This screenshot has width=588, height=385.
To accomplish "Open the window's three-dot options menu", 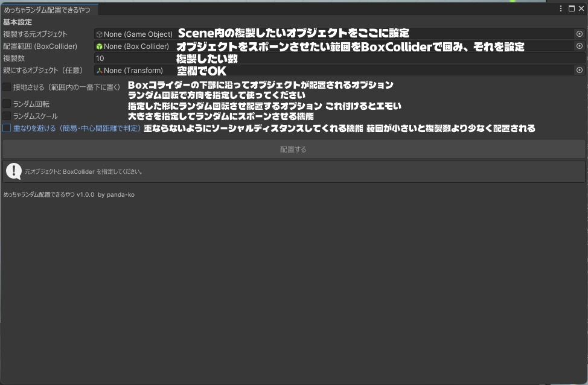I will (561, 8).
